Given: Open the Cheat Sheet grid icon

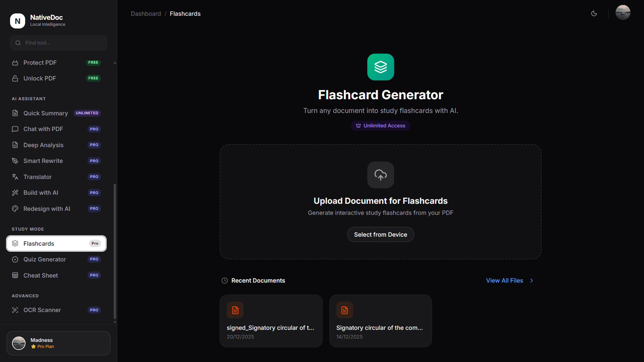Looking at the screenshot, I should (x=15, y=275).
